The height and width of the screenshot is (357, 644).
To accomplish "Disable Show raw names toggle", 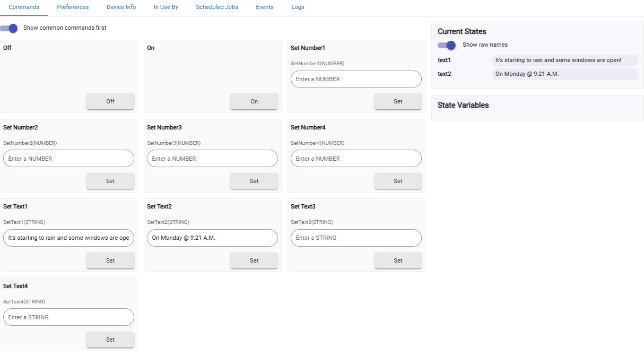I will point(447,46).
